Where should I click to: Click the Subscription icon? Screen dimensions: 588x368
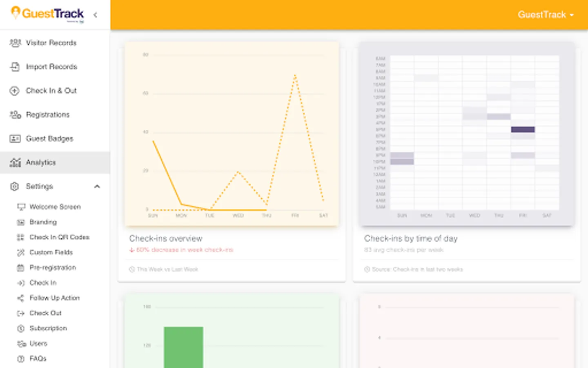pos(21,328)
